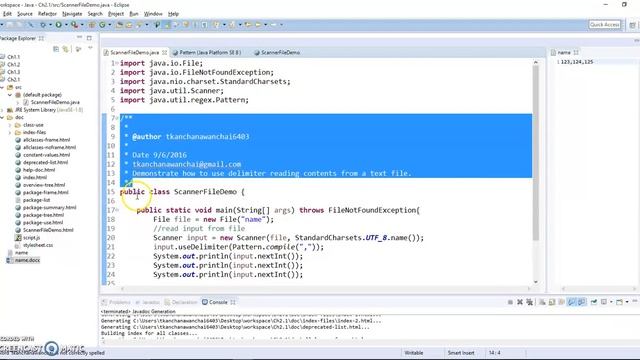Open Package Explorer View Menu dropdown

click(90, 49)
